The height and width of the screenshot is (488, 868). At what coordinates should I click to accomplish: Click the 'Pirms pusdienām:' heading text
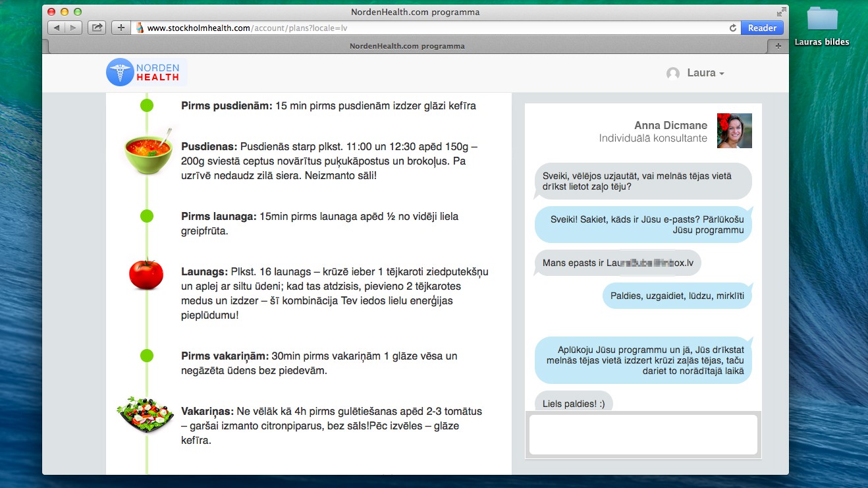point(227,105)
